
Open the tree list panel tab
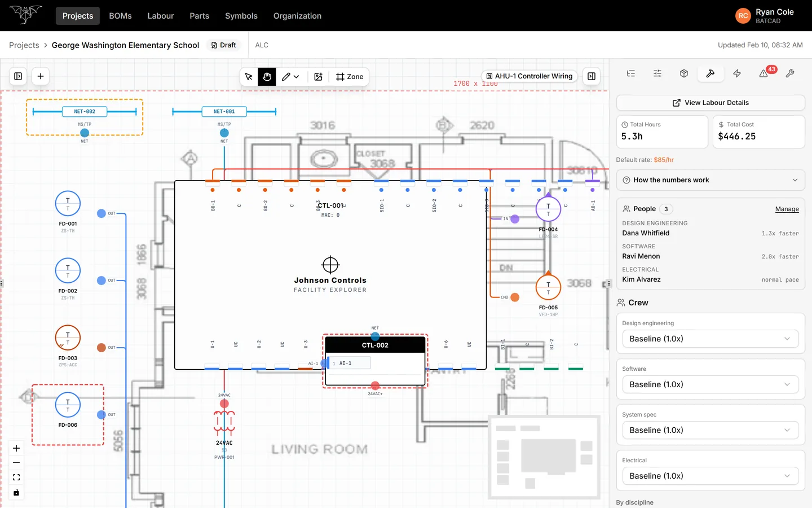[631, 73]
